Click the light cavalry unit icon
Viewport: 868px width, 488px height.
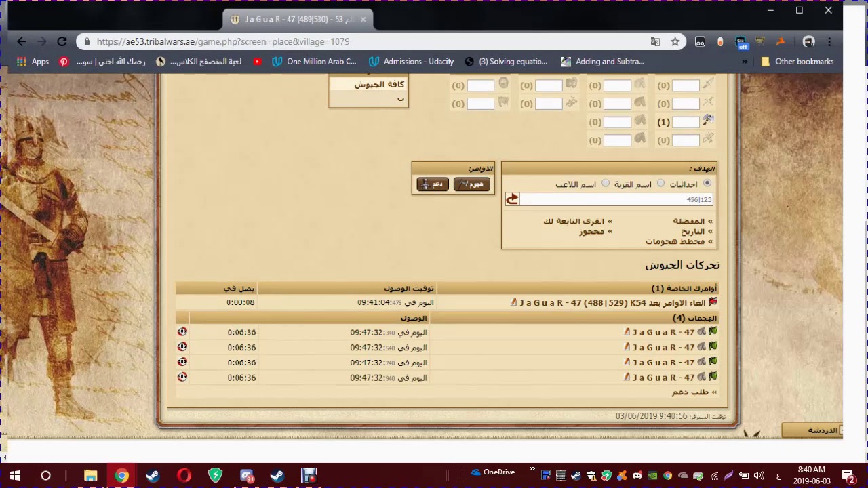point(639,102)
